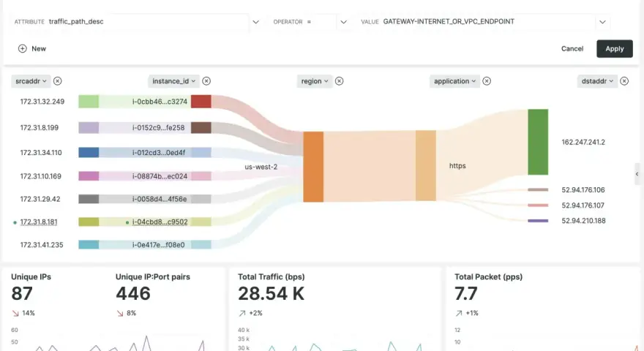This screenshot has width=644, height=351.
Task: Select the red node of i-0cbb46...c3274
Action: [x=201, y=102]
